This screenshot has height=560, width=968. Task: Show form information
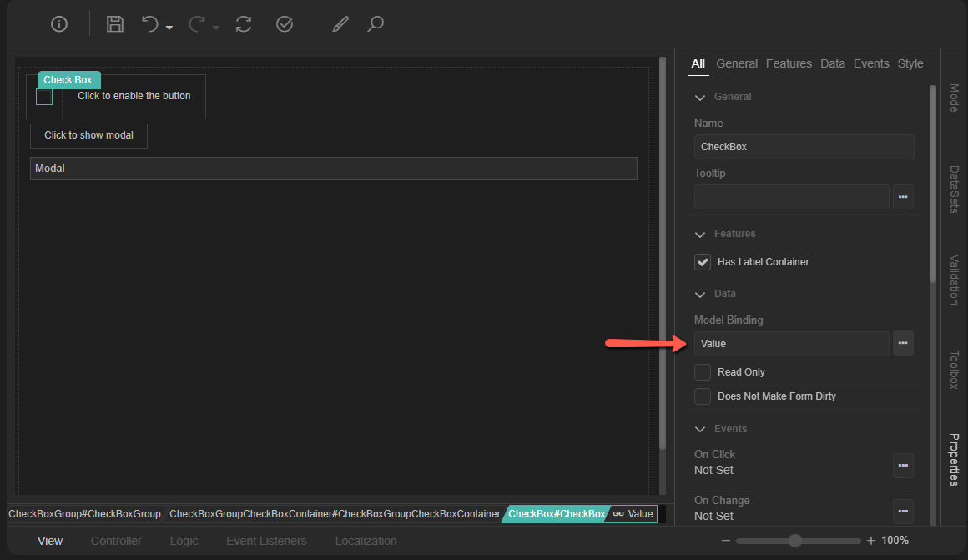point(58,24)
